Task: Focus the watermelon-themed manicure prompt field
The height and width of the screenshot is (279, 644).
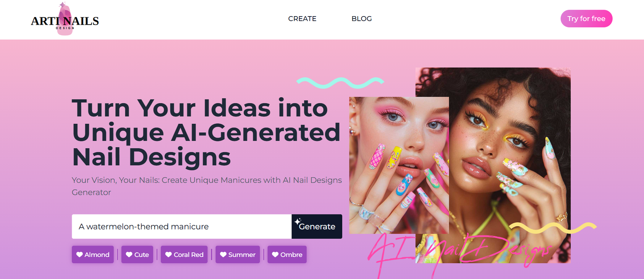Action: pyautogui.click(x=182, y=227)
